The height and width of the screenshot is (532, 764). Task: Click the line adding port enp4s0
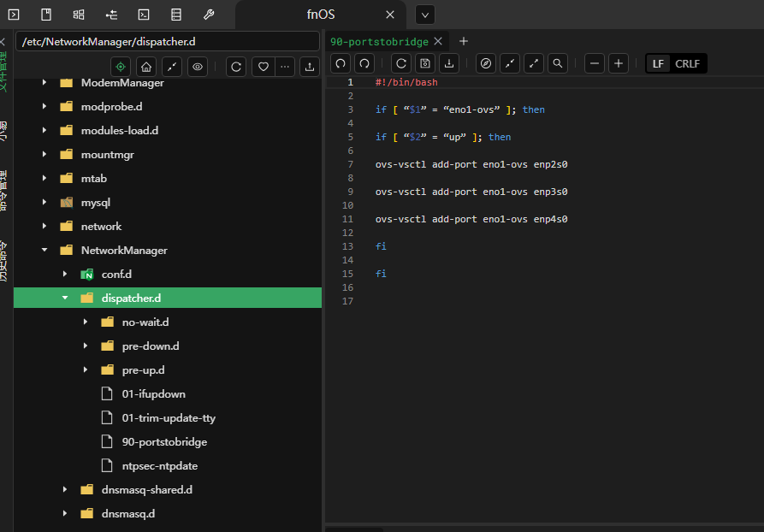pyautogui.click(x=471, y=219)
